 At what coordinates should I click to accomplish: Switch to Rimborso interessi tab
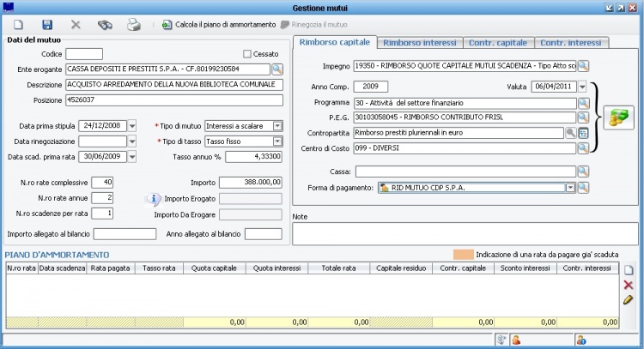click(x=419, y=42)
